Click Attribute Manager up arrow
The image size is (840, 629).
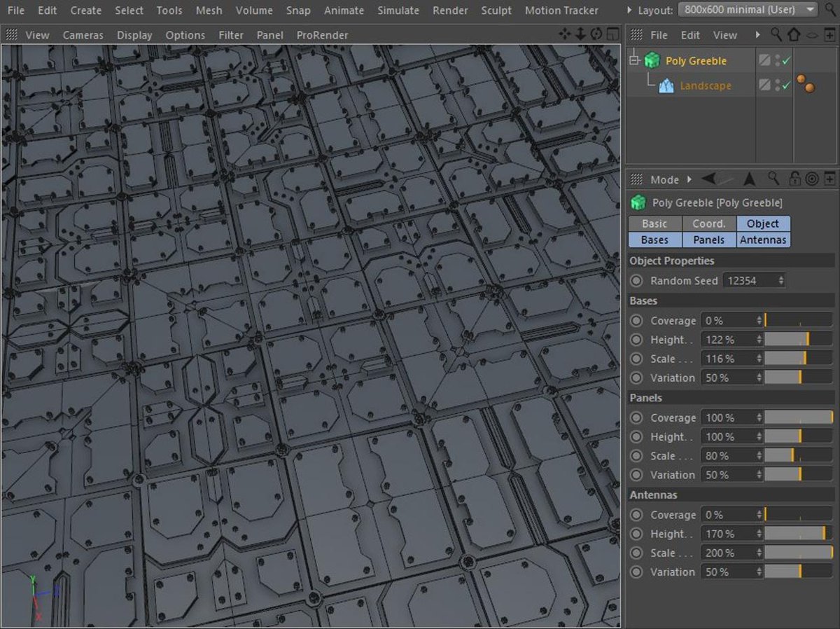pos(750,179)
